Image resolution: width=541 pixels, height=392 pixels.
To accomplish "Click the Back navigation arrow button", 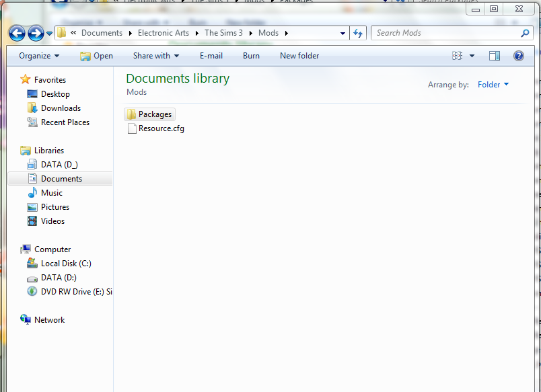I will [17, 33].
